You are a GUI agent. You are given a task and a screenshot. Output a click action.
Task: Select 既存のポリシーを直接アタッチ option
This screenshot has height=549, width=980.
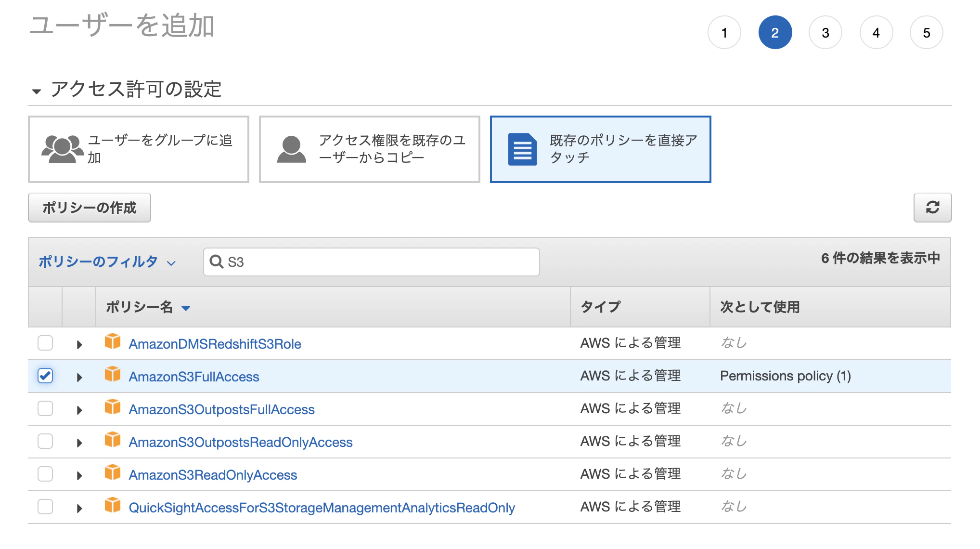(601, 149)
